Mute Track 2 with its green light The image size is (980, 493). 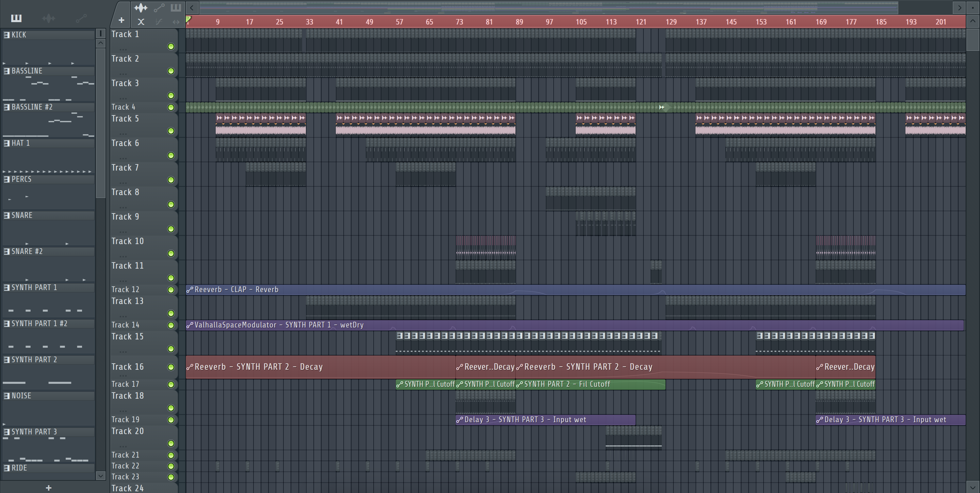tap(171, 71)
